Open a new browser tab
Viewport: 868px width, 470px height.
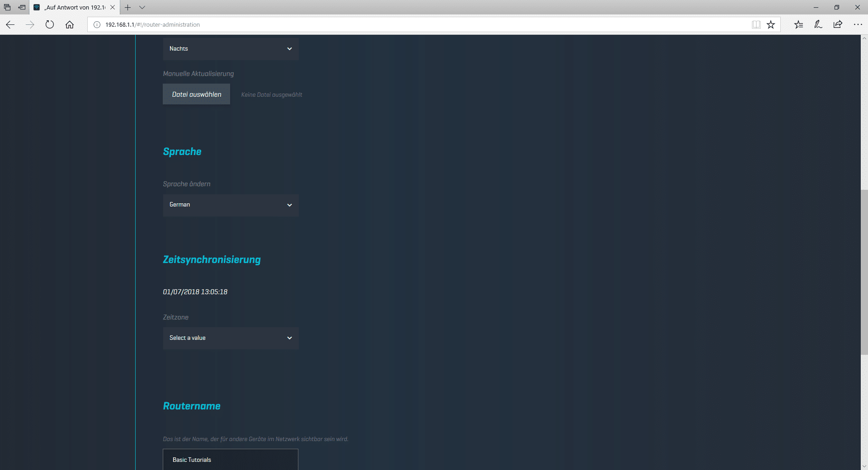[128, 8]
